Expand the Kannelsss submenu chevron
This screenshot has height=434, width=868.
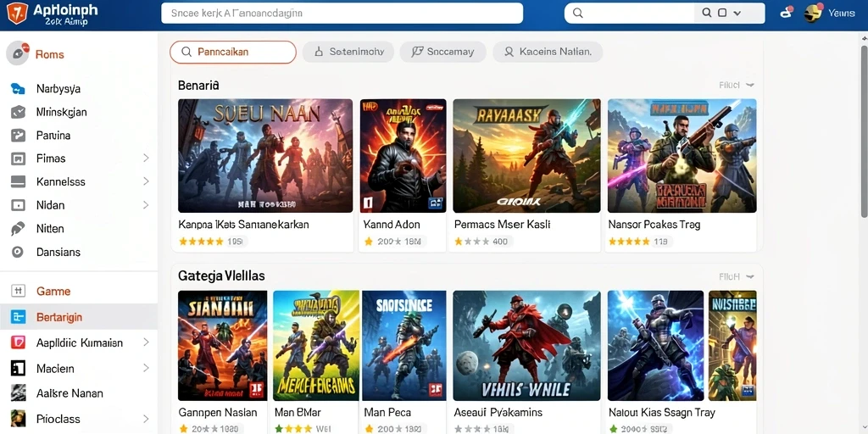[146, 181]
